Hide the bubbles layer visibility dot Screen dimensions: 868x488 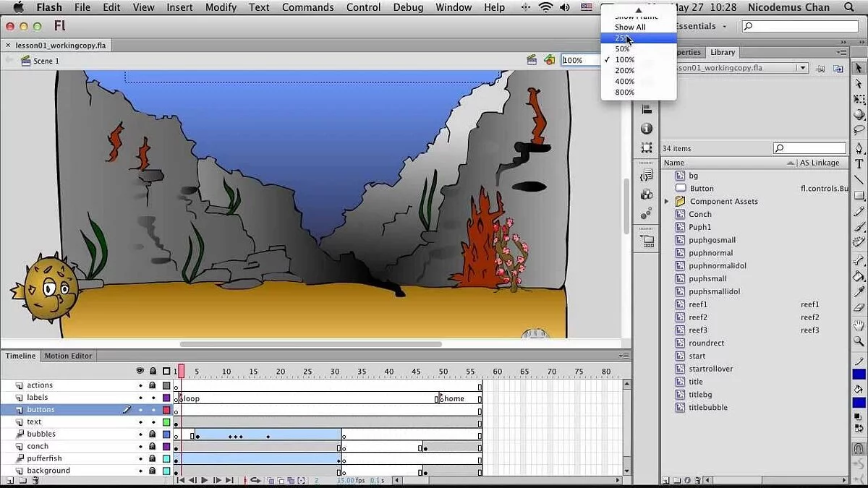pos(140,435)
